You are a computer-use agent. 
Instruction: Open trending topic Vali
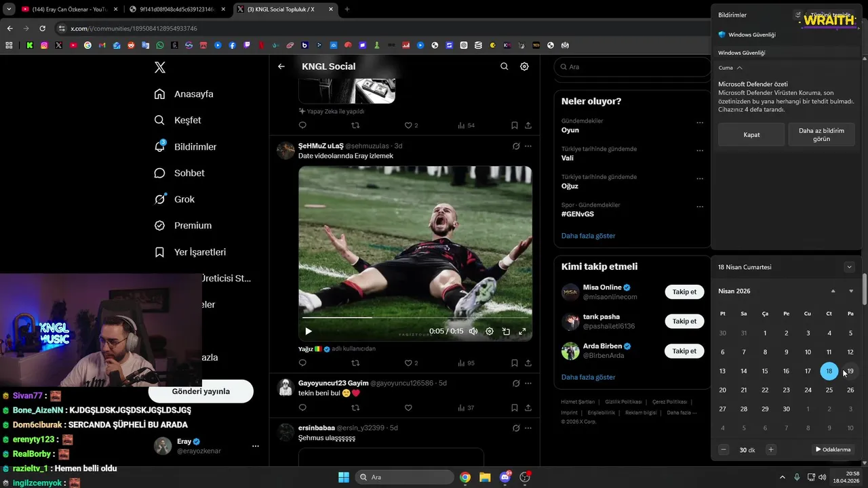pos(567,158)
